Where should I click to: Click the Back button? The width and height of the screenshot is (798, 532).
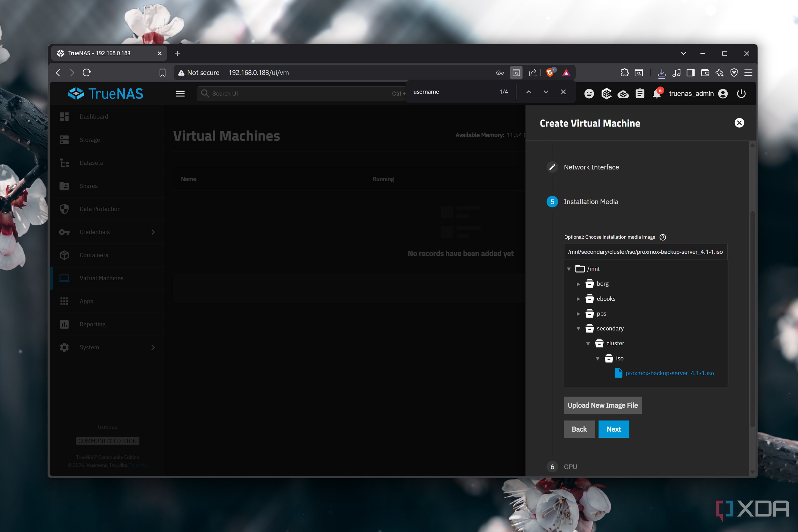click(579, 429)
